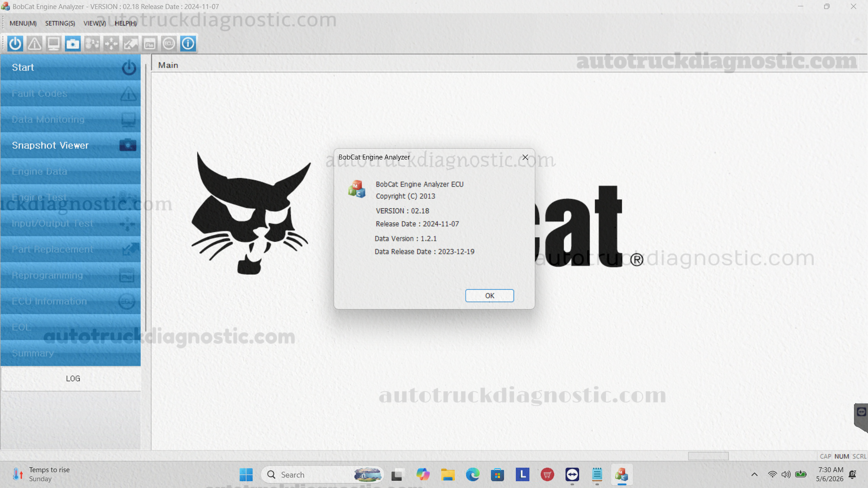Open TeamViewer from the taskbar
868x488 pixels.
point(572,474)
